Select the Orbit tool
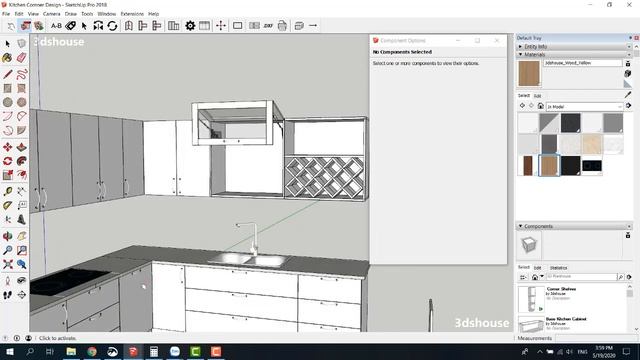640x360 pixels. click(7, 236)
